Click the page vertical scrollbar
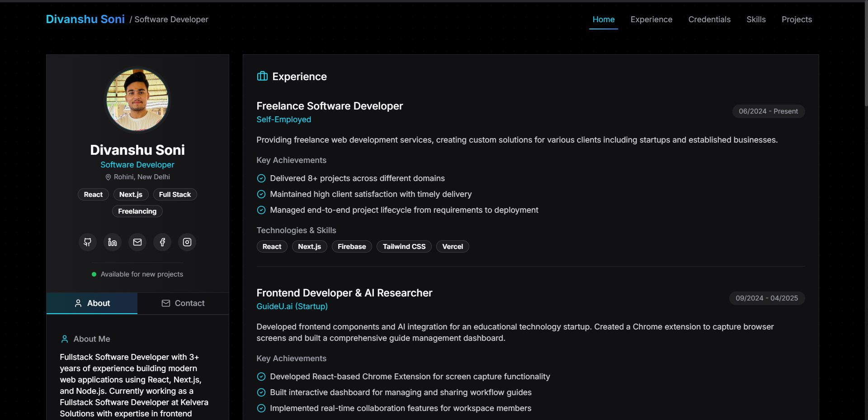868x420 pixels. click(866, 54)
